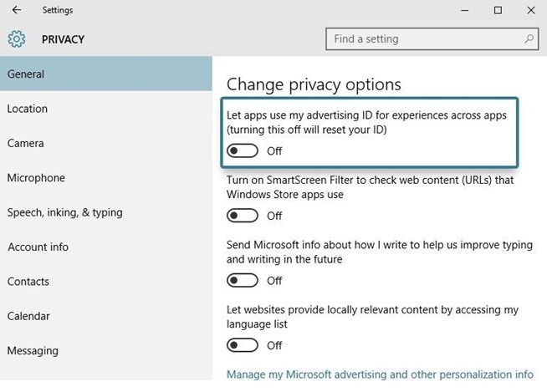Go to Microphone privacy settings
Viewport: 547px width, 392px height.
coord(36,178)
